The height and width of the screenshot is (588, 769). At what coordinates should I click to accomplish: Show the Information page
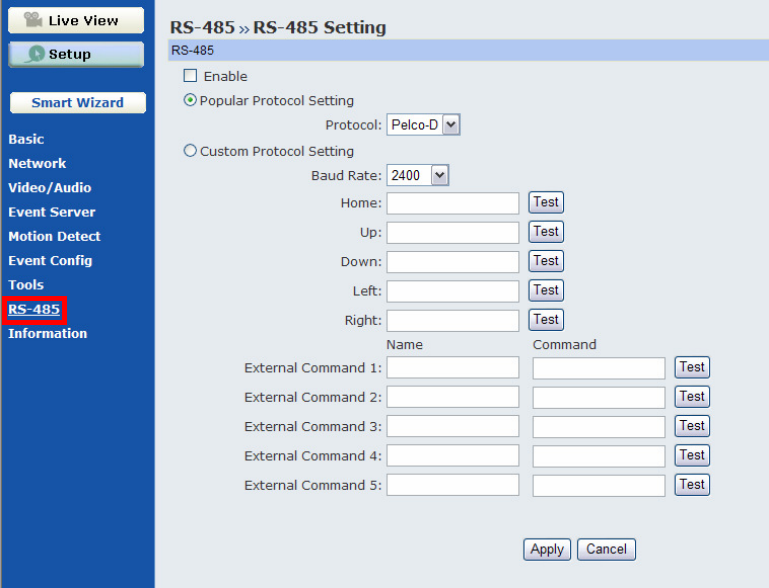click(48, 333)
